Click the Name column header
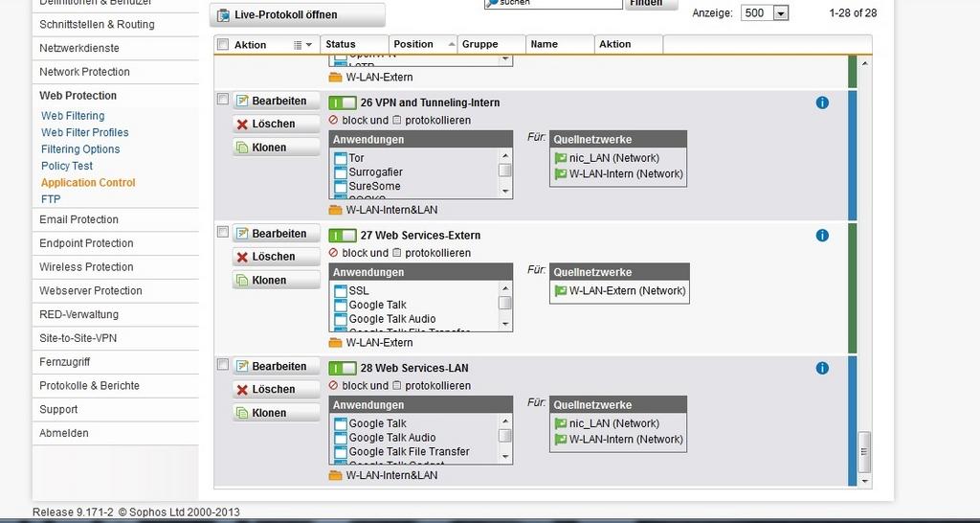This screenshot has height=523, width=980. [560, 44]
